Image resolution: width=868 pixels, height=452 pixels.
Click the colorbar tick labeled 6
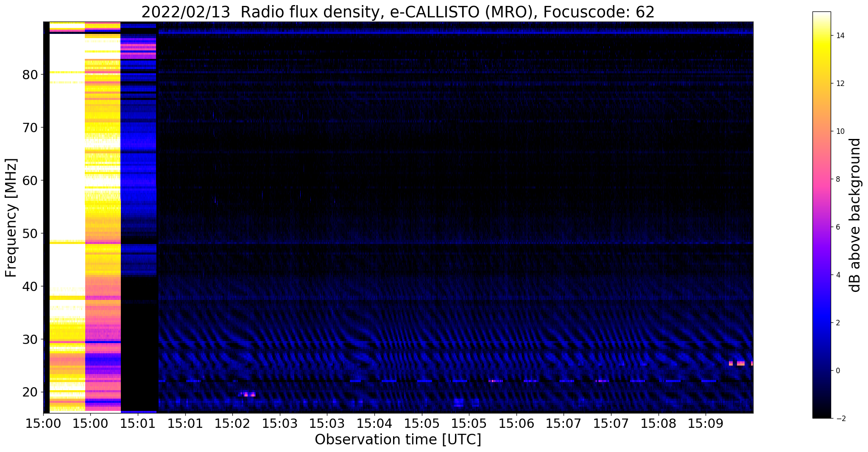(x=838, y=227)
